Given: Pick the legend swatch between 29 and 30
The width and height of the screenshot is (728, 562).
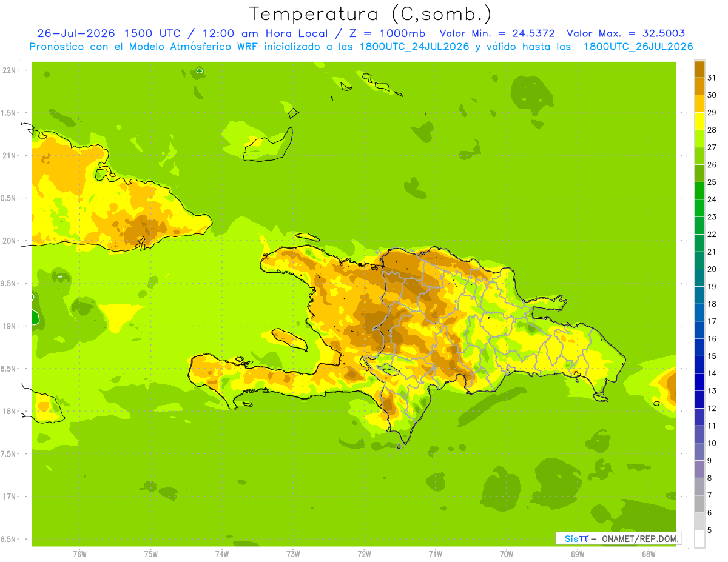Looking at the screenshot, I should pyautogui.click(x=699, y=104).
